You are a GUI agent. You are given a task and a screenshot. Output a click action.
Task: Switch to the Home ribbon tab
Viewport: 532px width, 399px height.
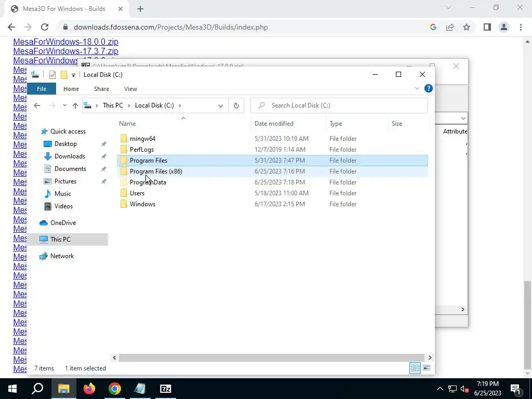71,89
